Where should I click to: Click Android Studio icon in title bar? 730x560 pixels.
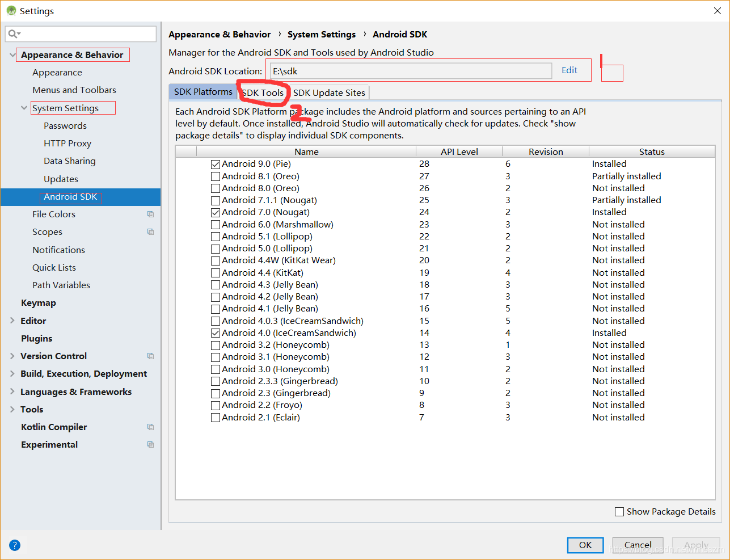[x=11, y=11]
